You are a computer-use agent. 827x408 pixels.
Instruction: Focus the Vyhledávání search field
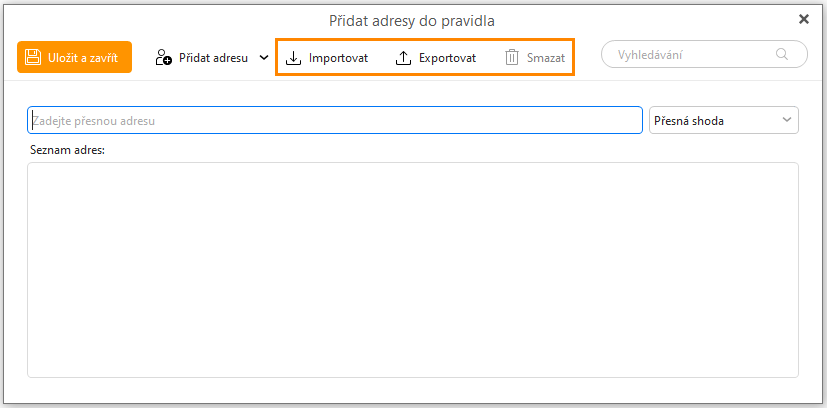click(690, 55)
